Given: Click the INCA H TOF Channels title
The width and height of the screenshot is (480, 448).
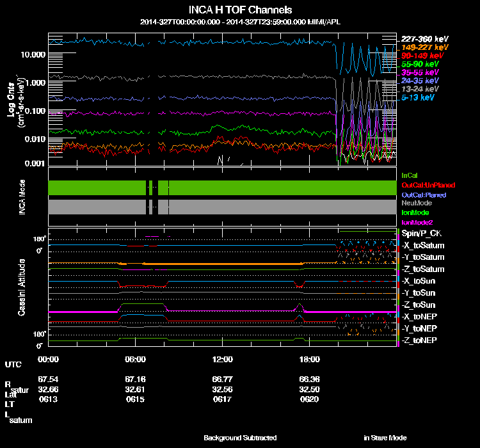Looking at the screenshot, I should click(x=240, y=10).
